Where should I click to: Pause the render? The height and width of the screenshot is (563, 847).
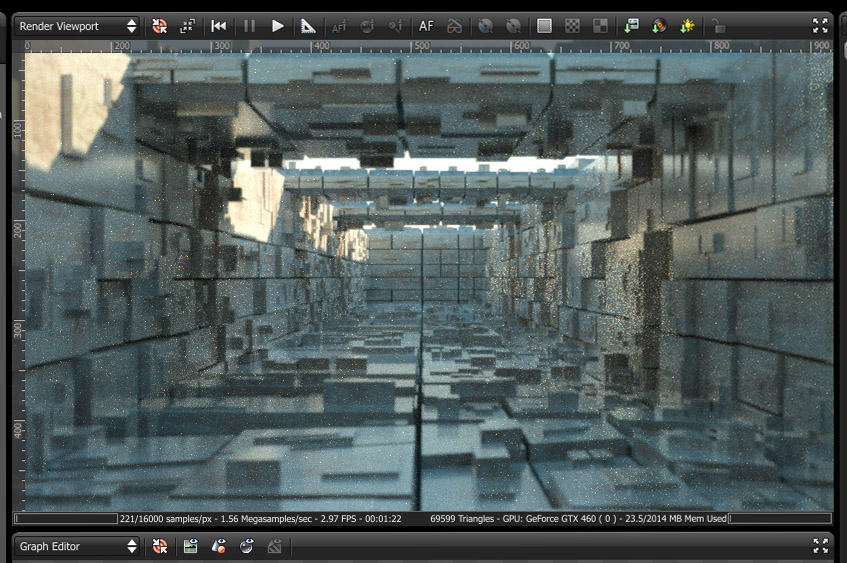click(249, 26)
